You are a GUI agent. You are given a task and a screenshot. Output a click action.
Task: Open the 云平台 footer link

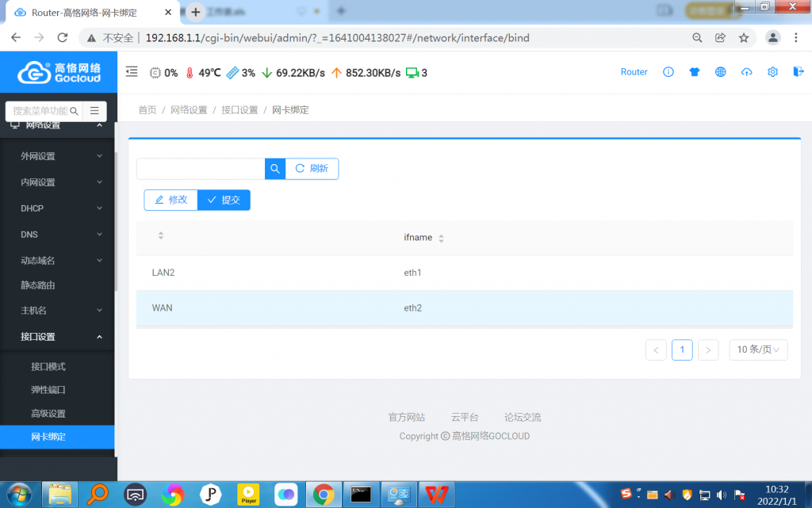pyautogui.click(x=465, y=417)
